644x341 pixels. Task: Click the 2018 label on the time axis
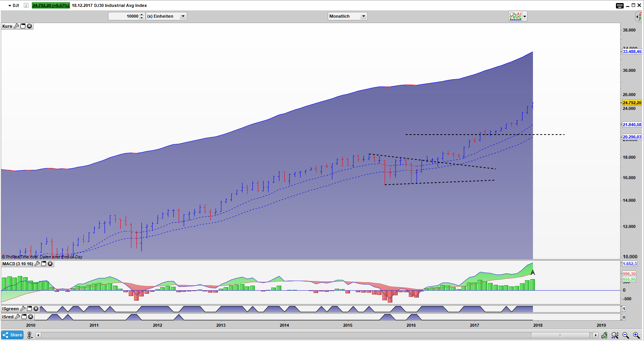pyautogui.click(x=538, y=325)
